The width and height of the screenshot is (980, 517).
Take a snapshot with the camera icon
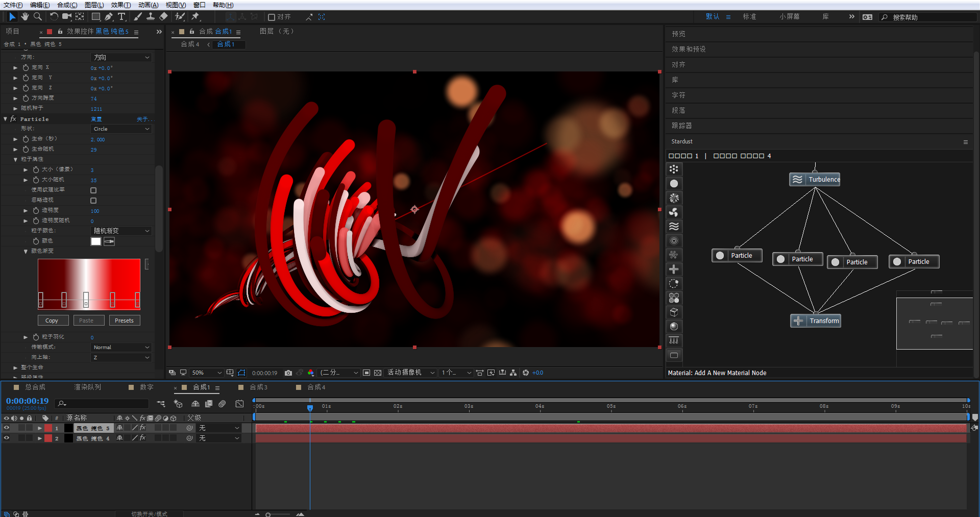coord(288,373)
